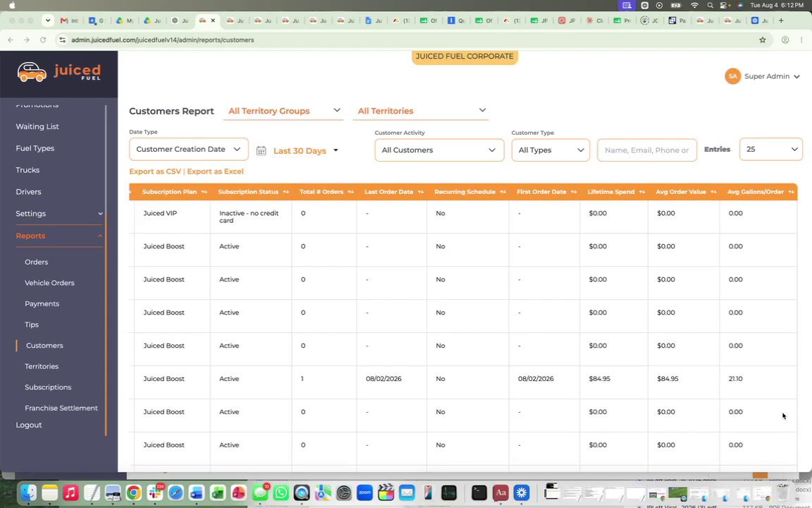Viewport: 812px width, 508px height.
Task: Open Slack from the Dock
Action: [154, 492]
